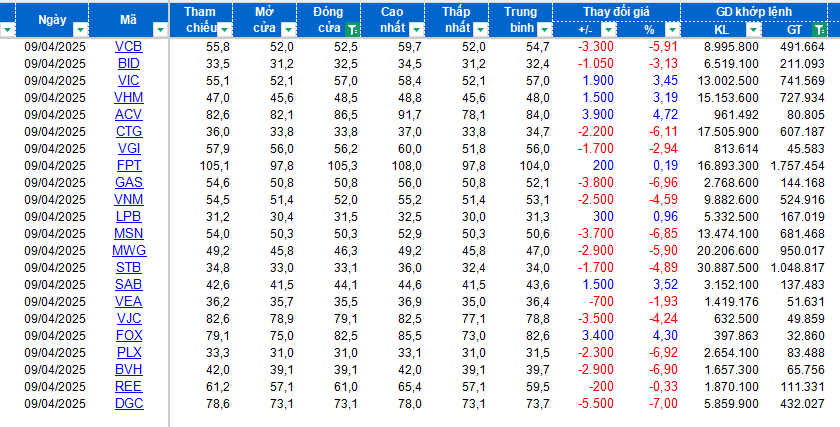Open the Cao nhất filter dropdown
The width and height of the screenshot is (840, 427).
pos(417,29)
